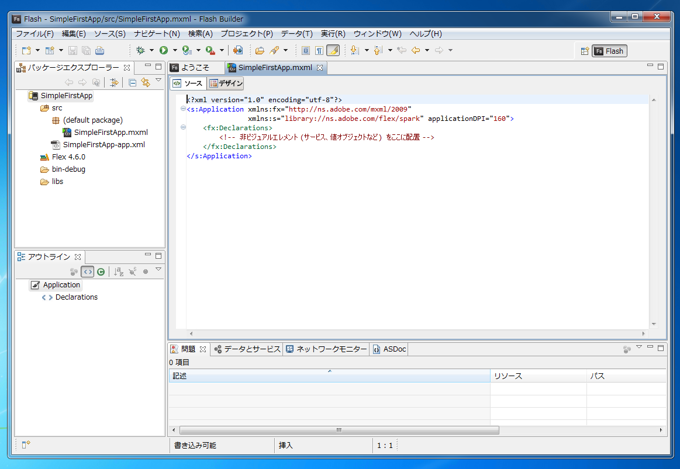Click Sort alphabetically icon in Outline toolbar
Image resolution: width=680 pixels, height=469 pixels.
coord(118,272)
